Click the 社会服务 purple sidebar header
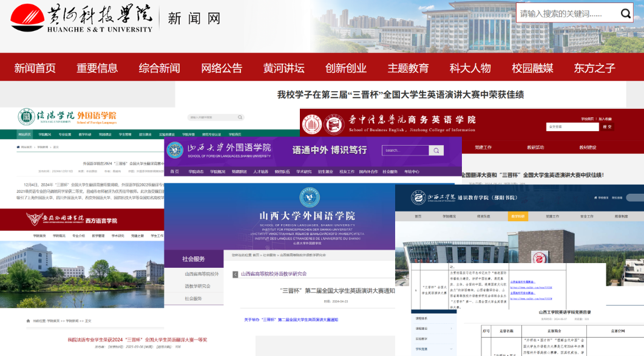The image size is (644, 356). 194,259
